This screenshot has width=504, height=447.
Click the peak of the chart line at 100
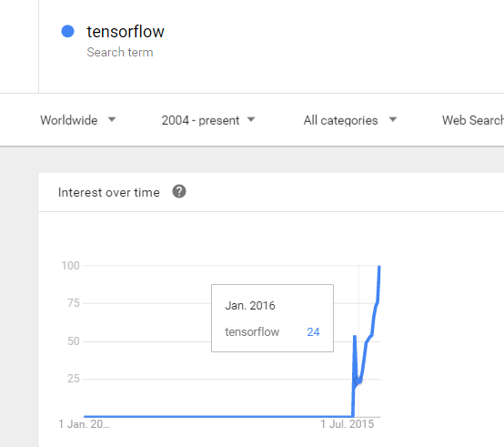pyautogui.click(x=379, y=267)
